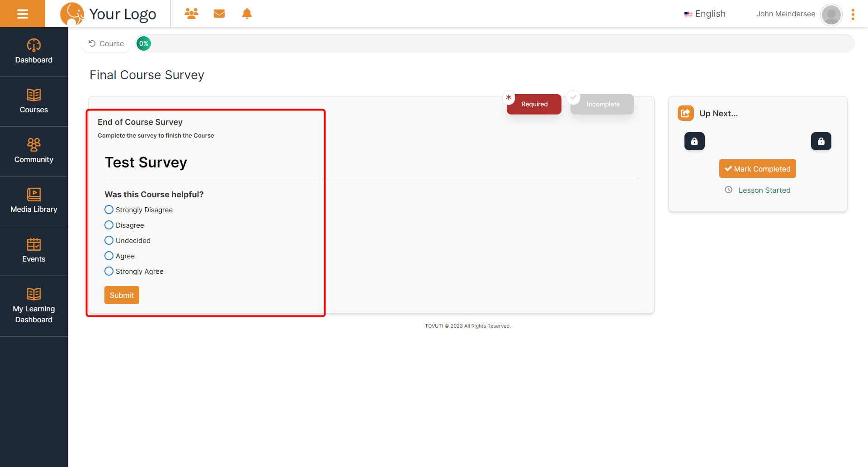Click the 0% progress indicator
This screenshot has height=467, width=868.
[x=144, y=43]
